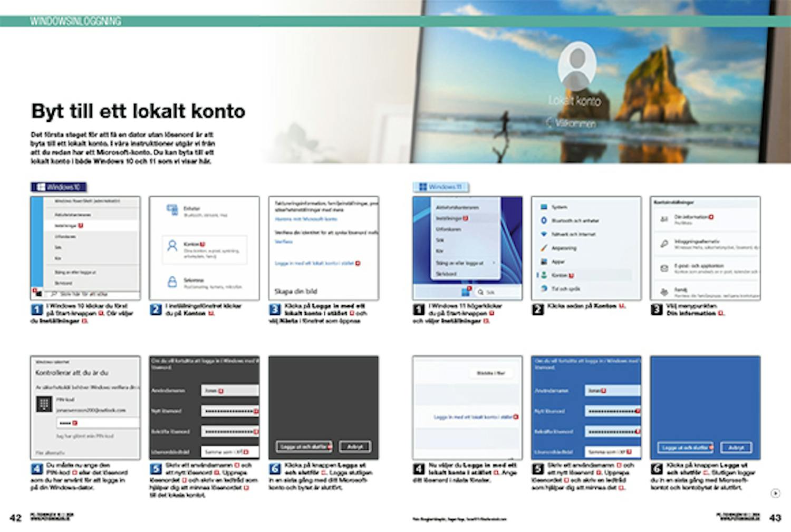This screenshot has width=791, height=532.
Task: Expand the Stäng av eller logga ut submenu
Action: pos(459,263)
